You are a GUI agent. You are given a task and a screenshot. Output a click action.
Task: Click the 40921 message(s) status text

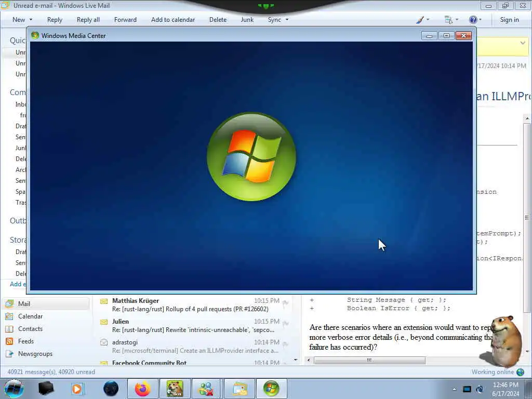click(x=51, y=372)
